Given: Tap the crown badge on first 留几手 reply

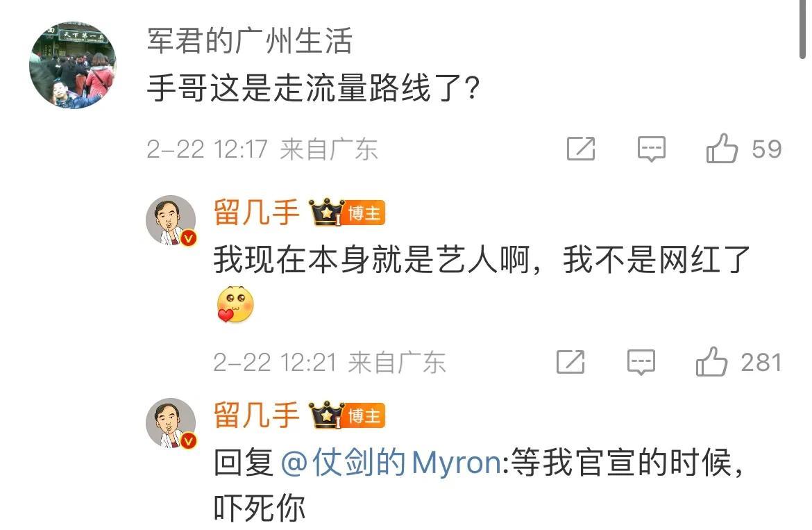Looking at the screenshot, I should point(326,213).
